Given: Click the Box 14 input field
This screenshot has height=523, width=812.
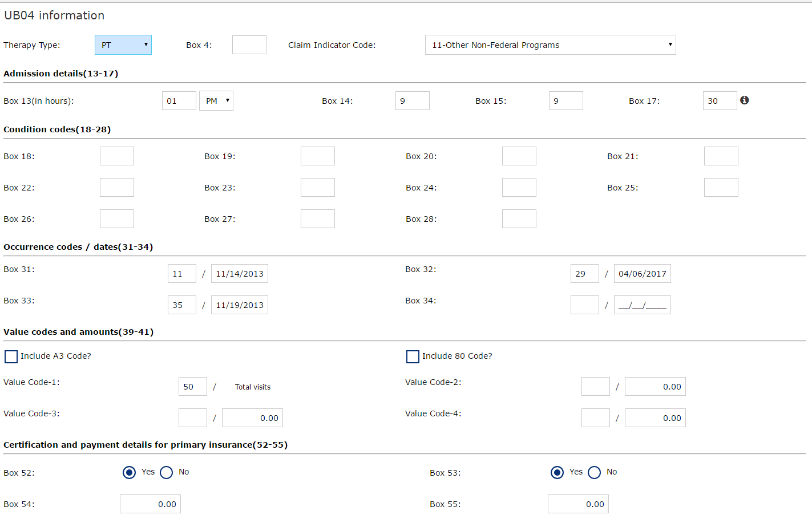Looking at the screenshot, I should (x=412, y=101).
